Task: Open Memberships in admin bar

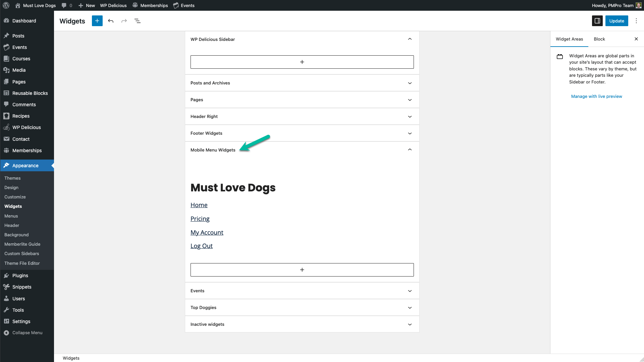Action: (150, 5)
